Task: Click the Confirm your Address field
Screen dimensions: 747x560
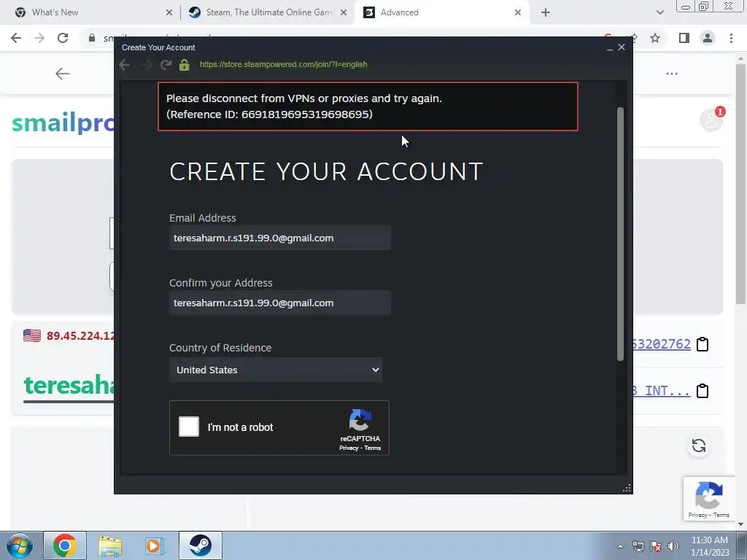Action: pos(279,303)
